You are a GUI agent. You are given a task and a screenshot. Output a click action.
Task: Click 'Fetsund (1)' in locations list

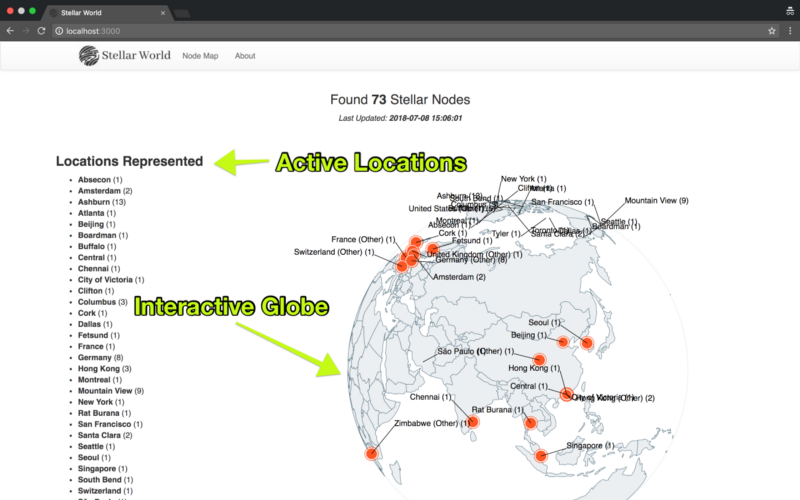coord(98,335)
